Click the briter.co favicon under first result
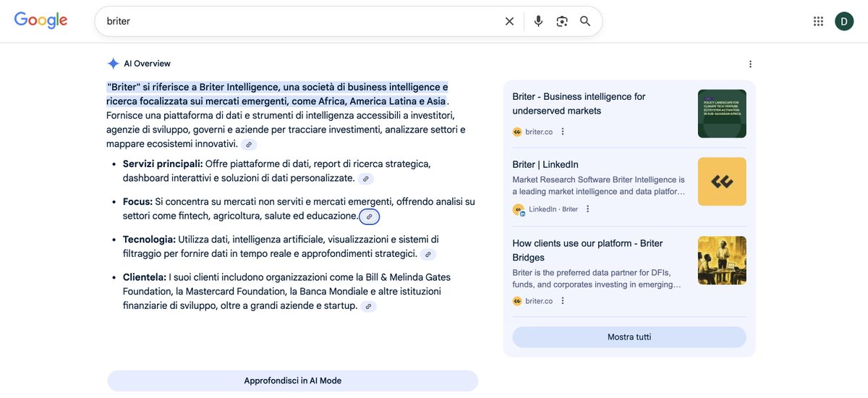868x398 pixels. point(517,132)
